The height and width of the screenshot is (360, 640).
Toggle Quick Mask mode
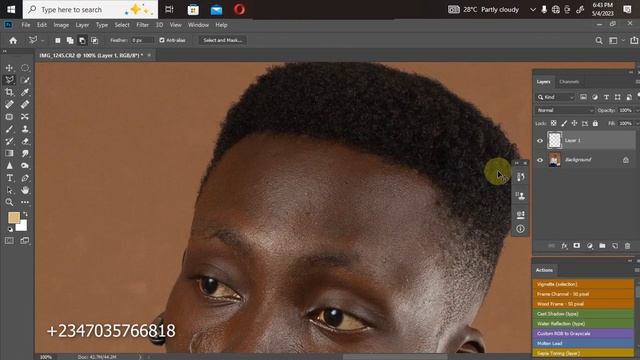[9, 241]
